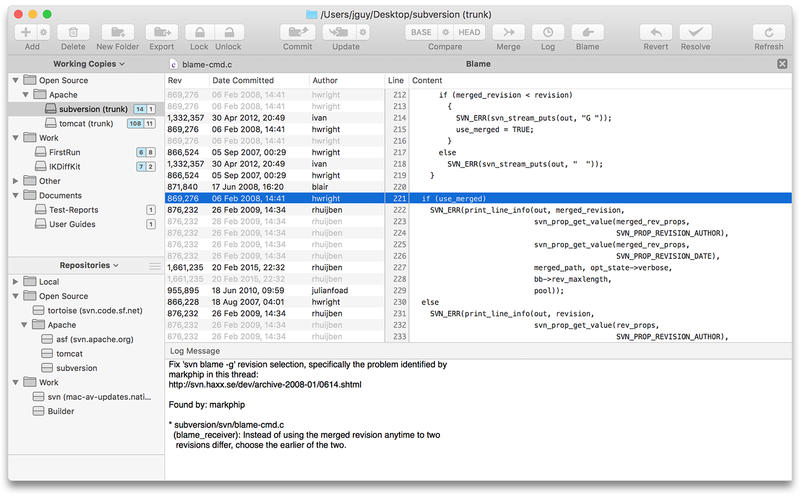
Task: Click the Resolve checkmark icon
Action: (695, 32)
